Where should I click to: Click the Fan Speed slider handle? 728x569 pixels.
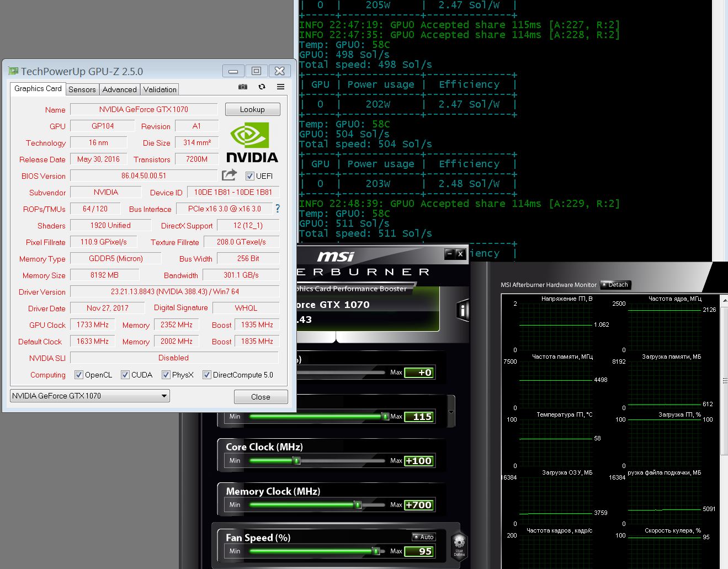coord(376,551)
